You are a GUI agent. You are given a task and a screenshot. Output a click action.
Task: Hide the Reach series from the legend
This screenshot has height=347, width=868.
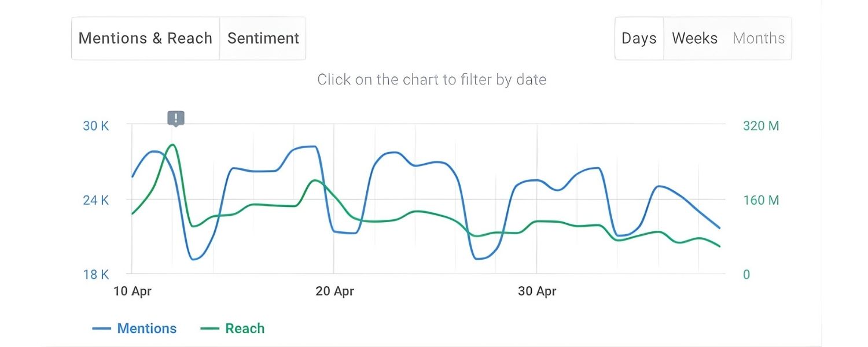[245, 328]
